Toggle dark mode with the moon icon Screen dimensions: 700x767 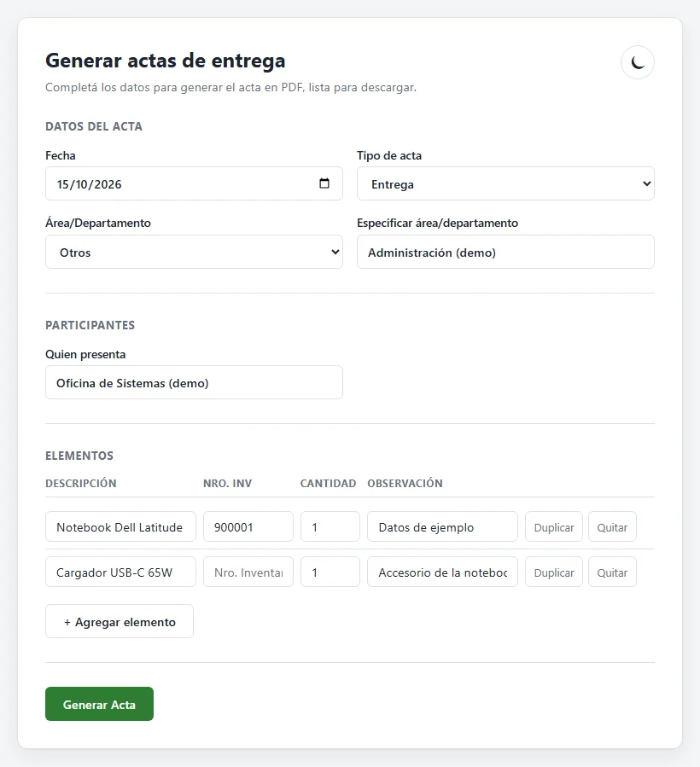(x=638, y=62)
